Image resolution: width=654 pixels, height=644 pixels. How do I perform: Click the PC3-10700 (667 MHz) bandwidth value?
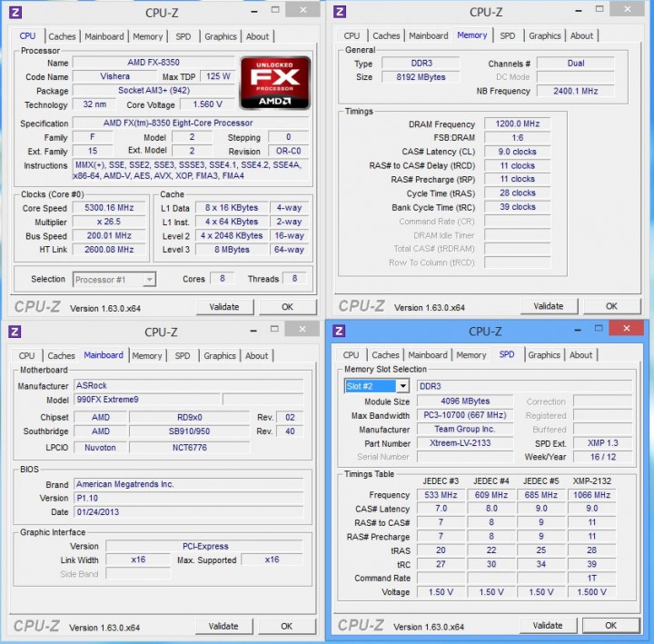tap(465, 415)
